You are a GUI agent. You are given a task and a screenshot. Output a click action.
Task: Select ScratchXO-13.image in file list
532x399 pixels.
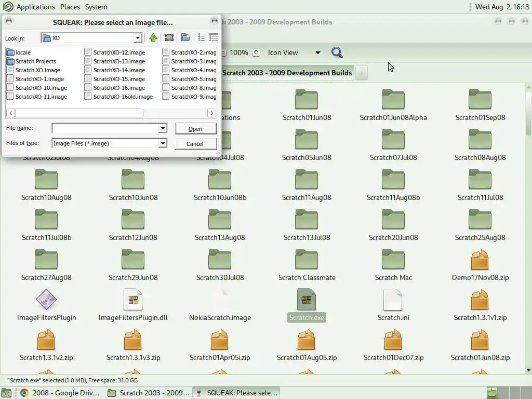(115, 61)
